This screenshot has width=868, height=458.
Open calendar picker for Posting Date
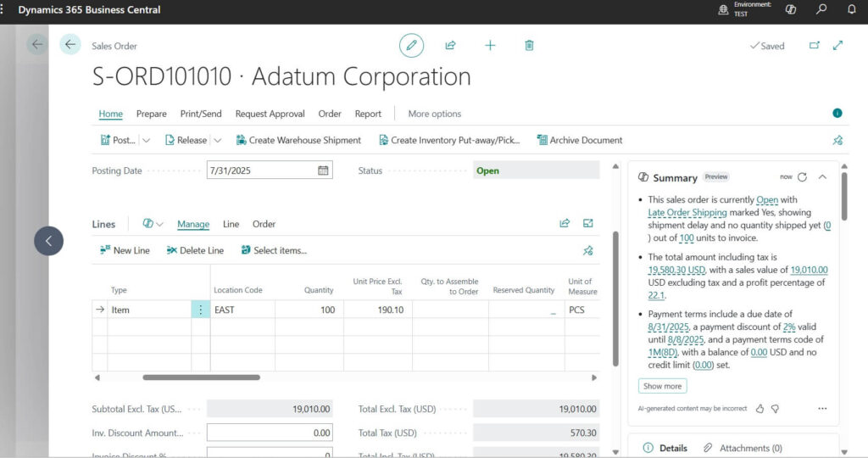tap(323, 170)
